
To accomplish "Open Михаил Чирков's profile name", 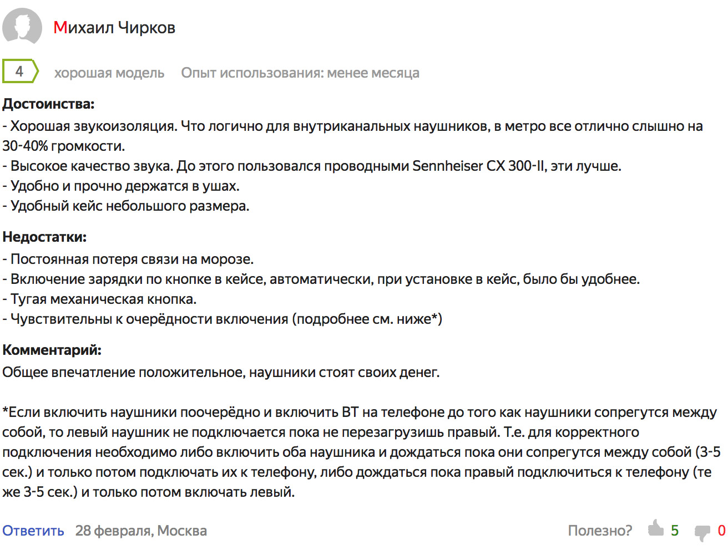I will [114, 28].
